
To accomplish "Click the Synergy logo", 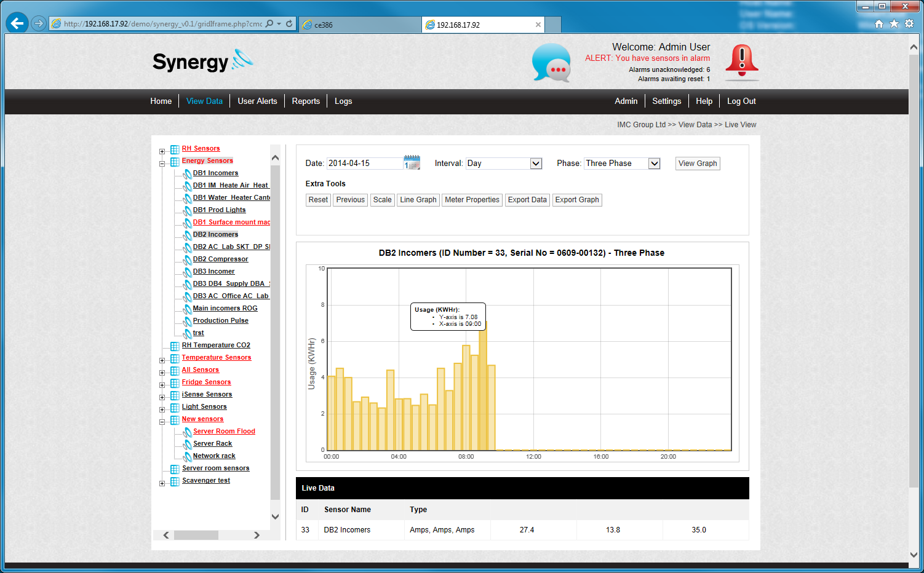I will 202,61.
